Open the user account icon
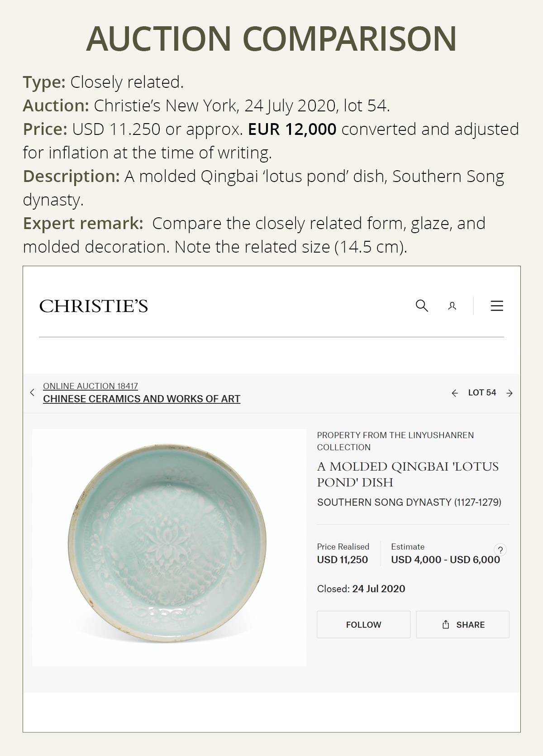543x756 pixels. (x=452, y=306)
